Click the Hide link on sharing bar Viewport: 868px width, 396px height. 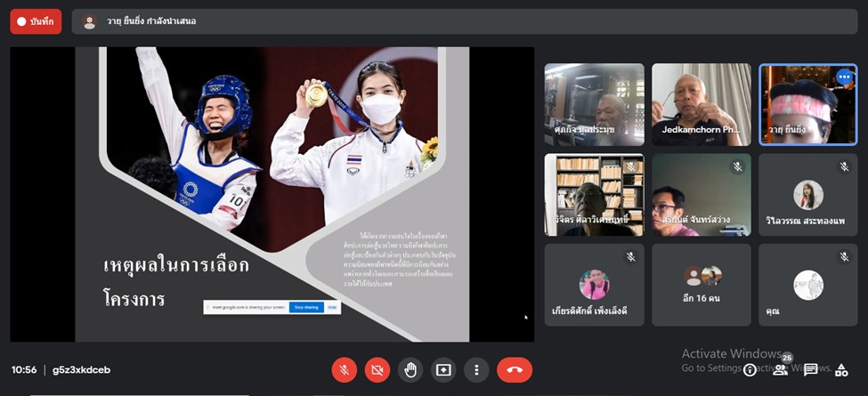(x=332, y=307)
